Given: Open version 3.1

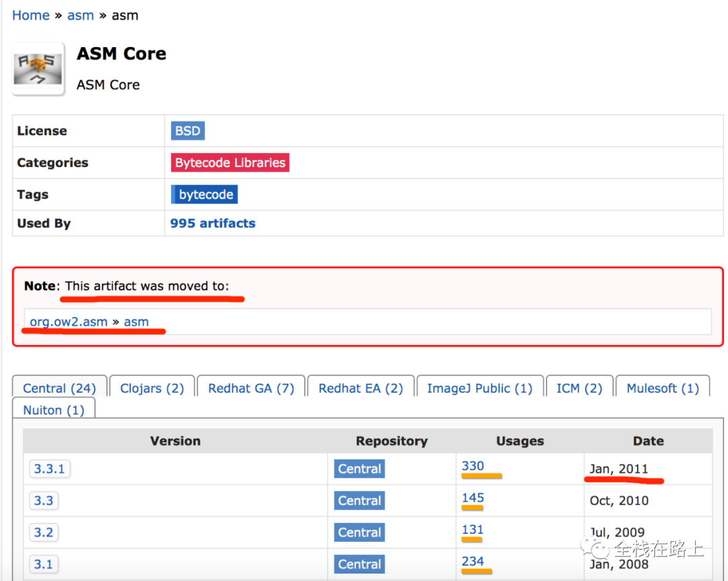Looking at the screenshot, I should [x=44, y=564].
